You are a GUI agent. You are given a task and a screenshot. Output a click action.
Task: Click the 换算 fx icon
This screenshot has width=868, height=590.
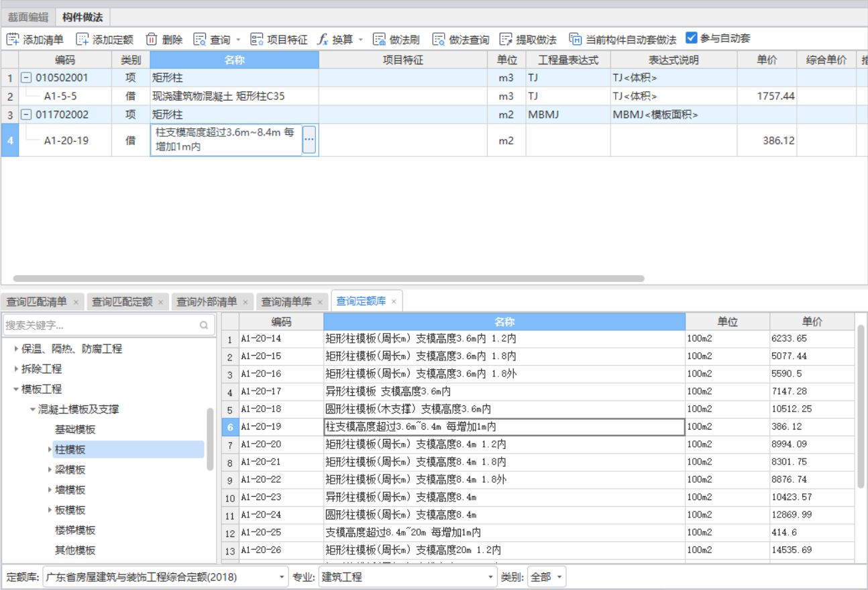[x=323, y=40]
